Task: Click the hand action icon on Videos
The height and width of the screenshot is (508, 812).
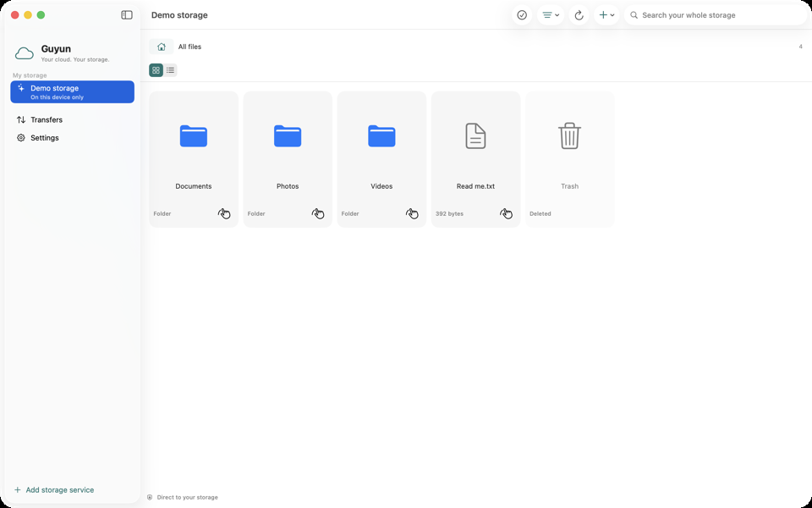Action: point(412,213)
